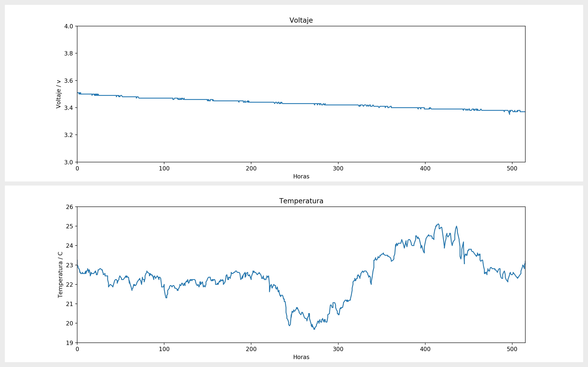
Task: Click the 500 hour tick under Temperatura chart
Action: (512, 349)
